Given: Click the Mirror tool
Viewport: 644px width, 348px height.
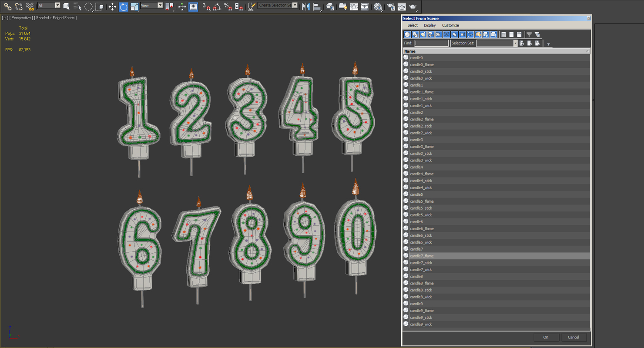Looking at the screenshot, I should (x=306, y=6).
